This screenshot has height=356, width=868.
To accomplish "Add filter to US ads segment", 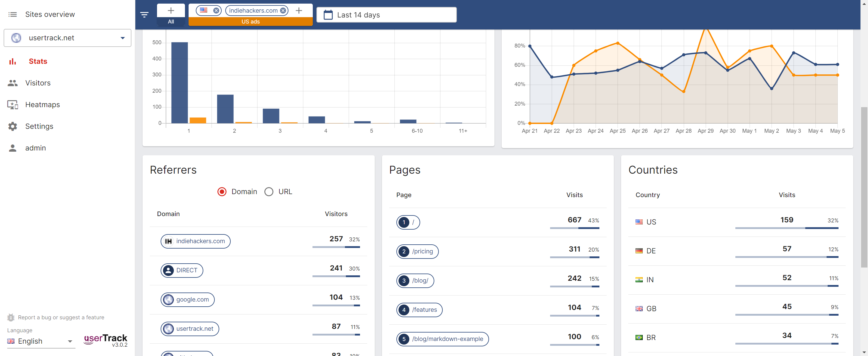I will tap(299, 11).
